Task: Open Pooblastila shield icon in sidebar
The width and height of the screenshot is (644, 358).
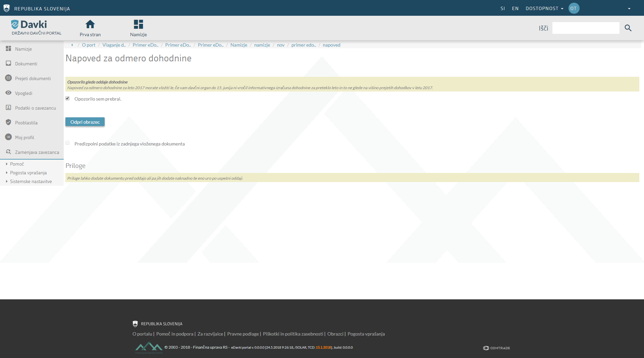Action: tap(8, 122)
